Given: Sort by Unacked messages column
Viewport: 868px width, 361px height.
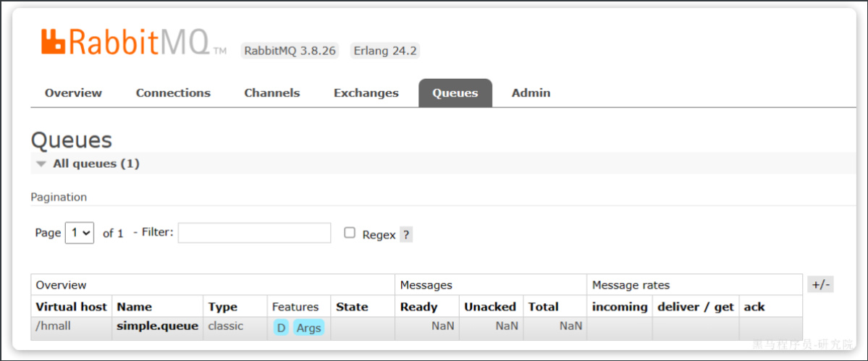Looking at the screenshot, I should point(490,307).
